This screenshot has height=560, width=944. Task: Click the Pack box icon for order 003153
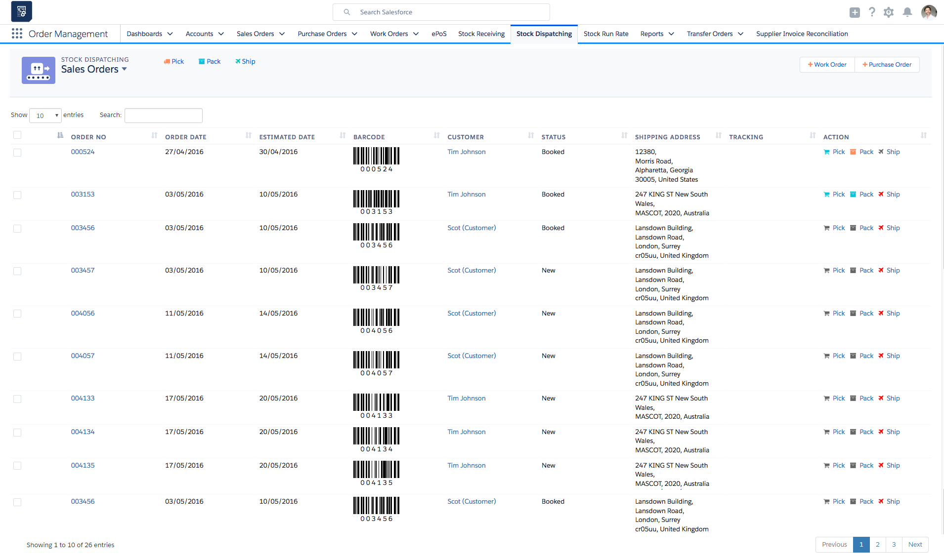point(853,195)
